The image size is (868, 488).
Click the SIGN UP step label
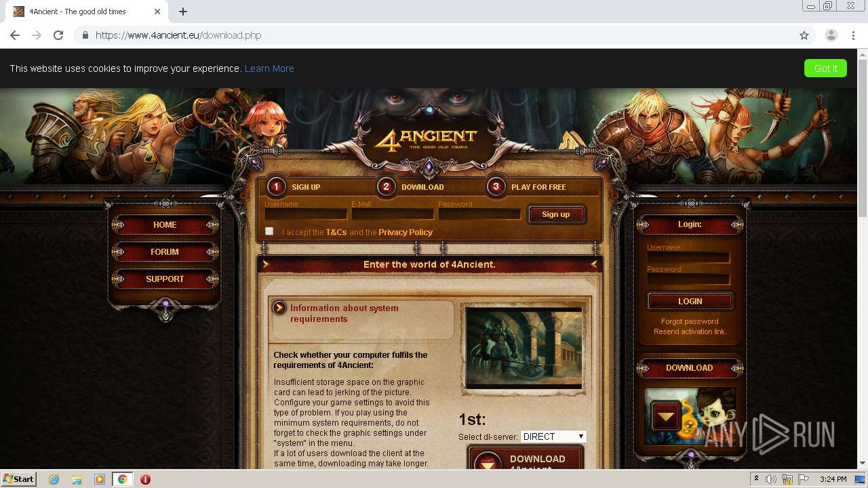point(306,187)
